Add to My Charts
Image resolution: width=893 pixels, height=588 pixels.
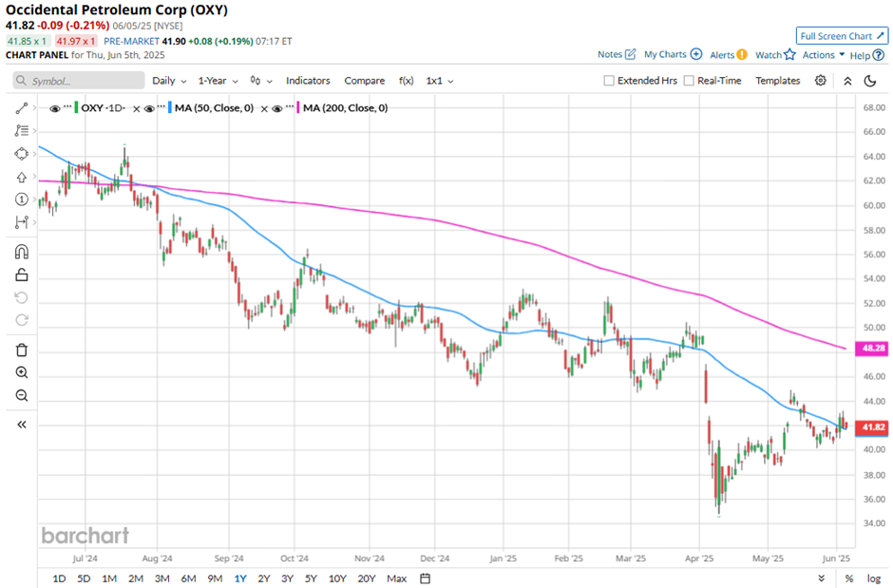tap(673, 55)
